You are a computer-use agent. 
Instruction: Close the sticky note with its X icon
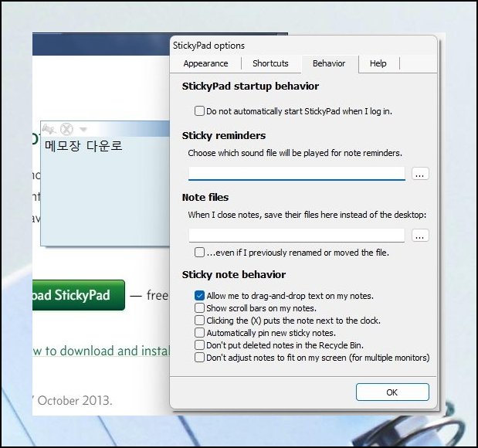(66, 129)
